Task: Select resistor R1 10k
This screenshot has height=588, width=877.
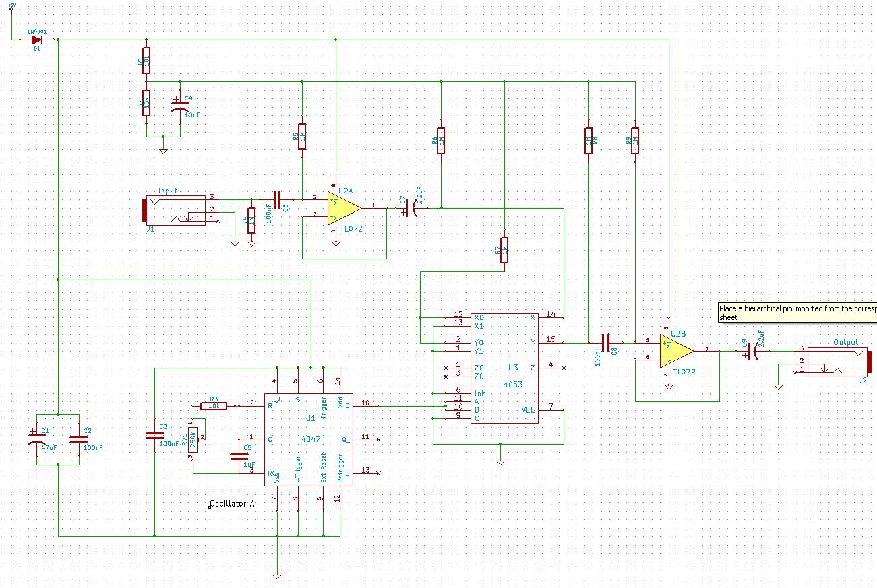Action: click(x=146, y=61)
